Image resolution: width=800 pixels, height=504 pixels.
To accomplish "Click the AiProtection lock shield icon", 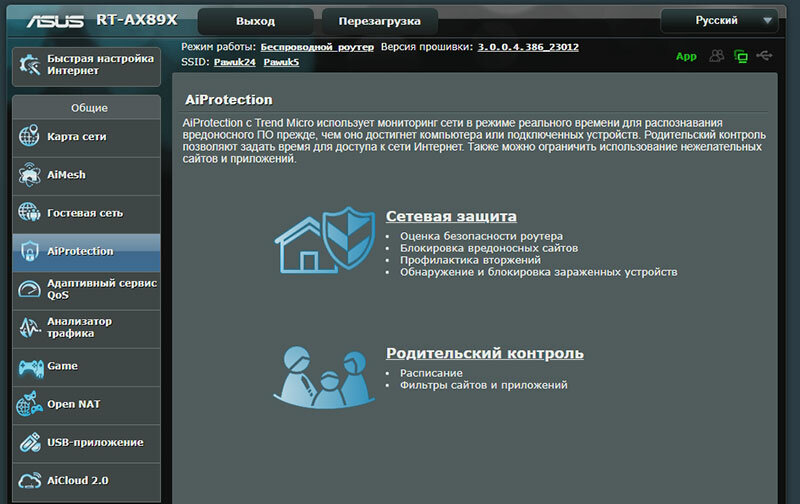I will tap(29, 251).
